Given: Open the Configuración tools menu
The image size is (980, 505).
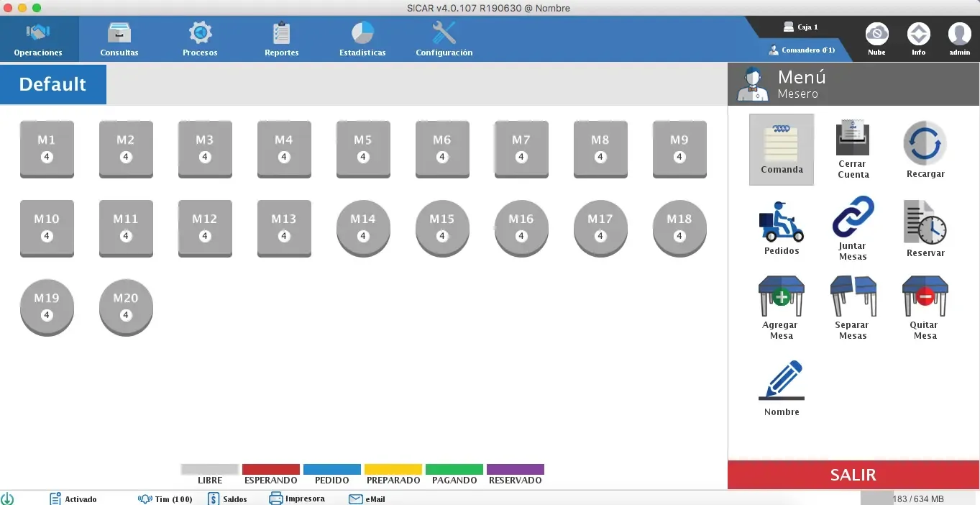Looking at the screenshot, I should click(x=444, y=40).
